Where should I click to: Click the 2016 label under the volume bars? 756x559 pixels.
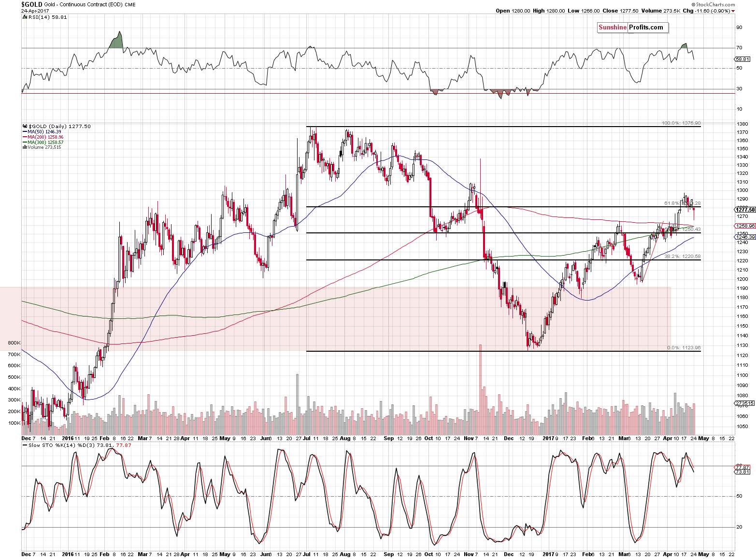click(68, 439)
